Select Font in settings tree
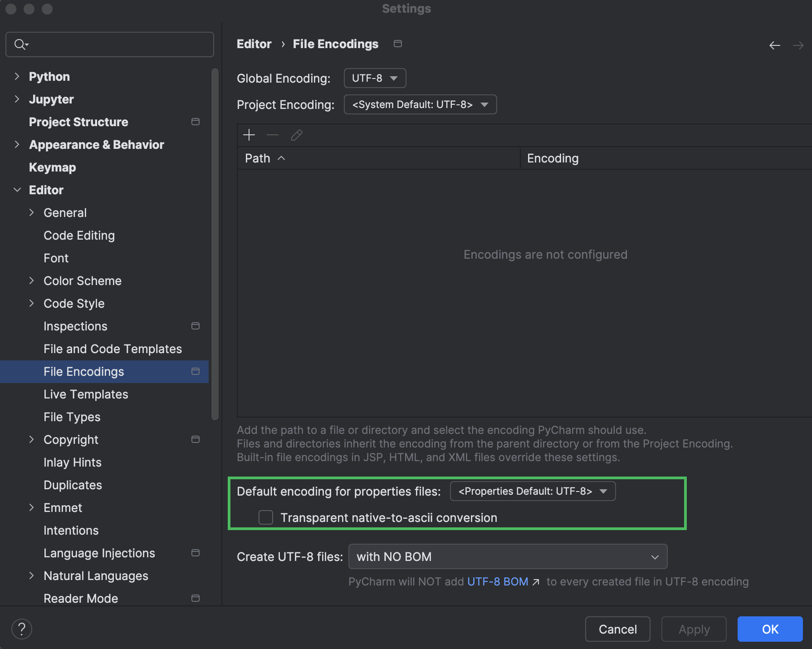The width and height of the screenshot is (812, 649). pyautogui.click(x=56, y=258)
